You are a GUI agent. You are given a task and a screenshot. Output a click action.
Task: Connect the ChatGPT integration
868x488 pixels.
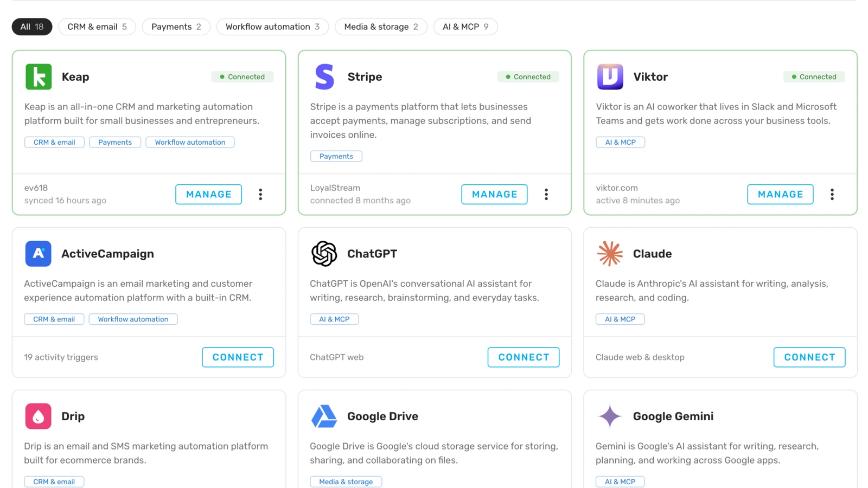524,357
